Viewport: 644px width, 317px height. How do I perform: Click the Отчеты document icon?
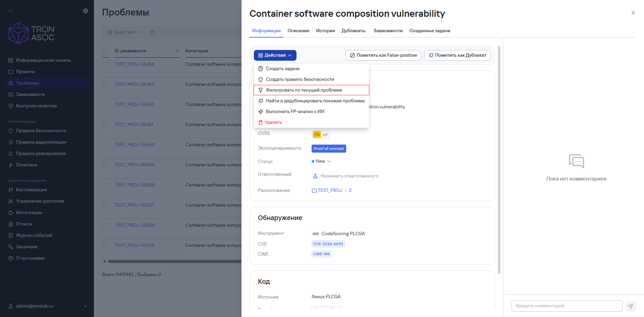pos(11,224)
